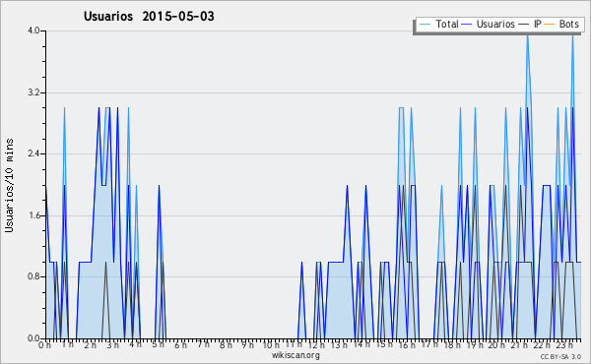Click the '22 h' x-axis label
Viewport: 591px width, 364px height.
(x=543, y=345)
